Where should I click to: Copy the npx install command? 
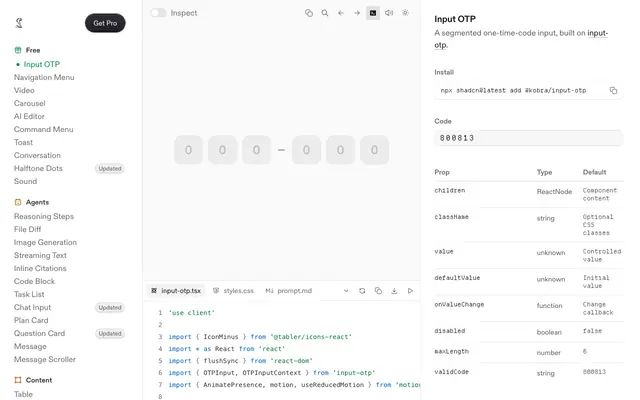[x=613, y=91]
